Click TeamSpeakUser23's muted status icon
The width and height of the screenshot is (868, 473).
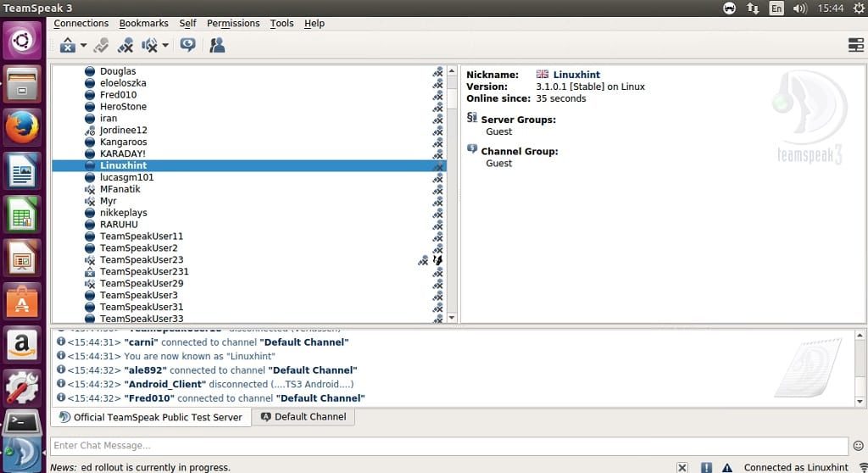click(90, 259)
